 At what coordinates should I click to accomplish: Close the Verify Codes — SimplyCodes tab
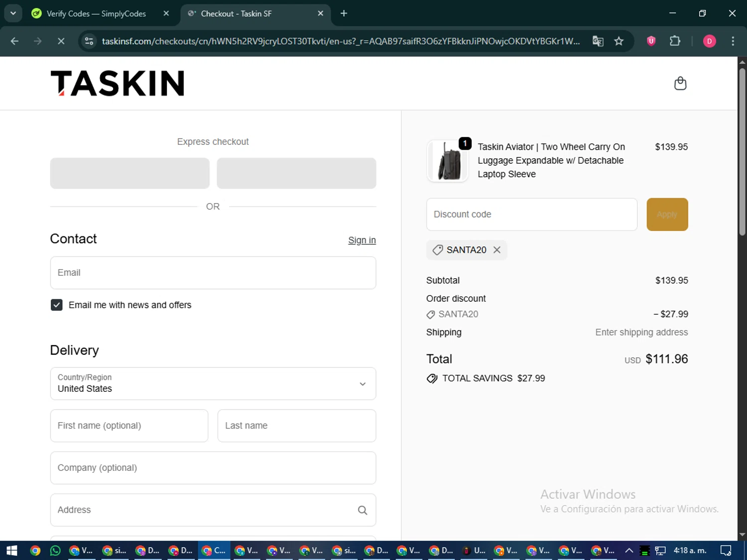click(x=166, y=13)
